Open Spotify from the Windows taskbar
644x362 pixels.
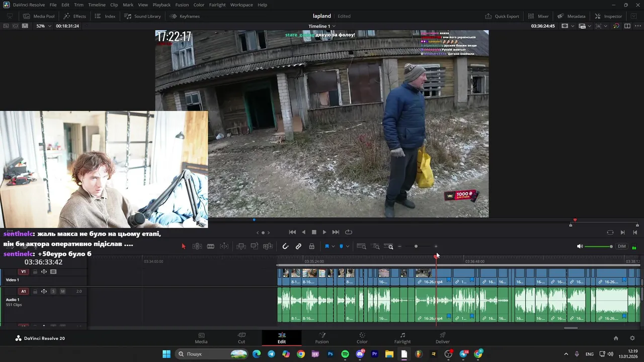(345, 354)
